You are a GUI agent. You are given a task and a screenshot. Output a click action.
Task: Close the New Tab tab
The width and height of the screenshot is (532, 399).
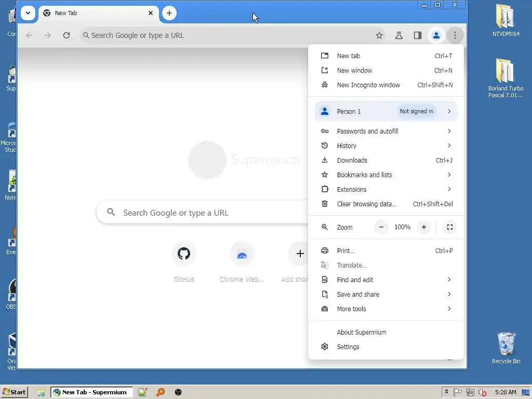[151, 13]
